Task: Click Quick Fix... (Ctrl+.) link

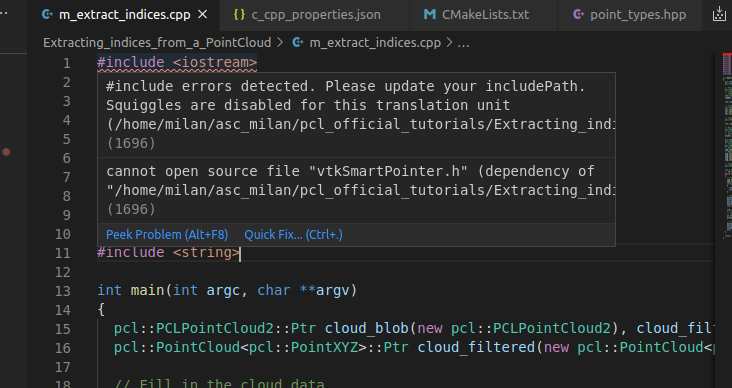Action: pos(293,234)
